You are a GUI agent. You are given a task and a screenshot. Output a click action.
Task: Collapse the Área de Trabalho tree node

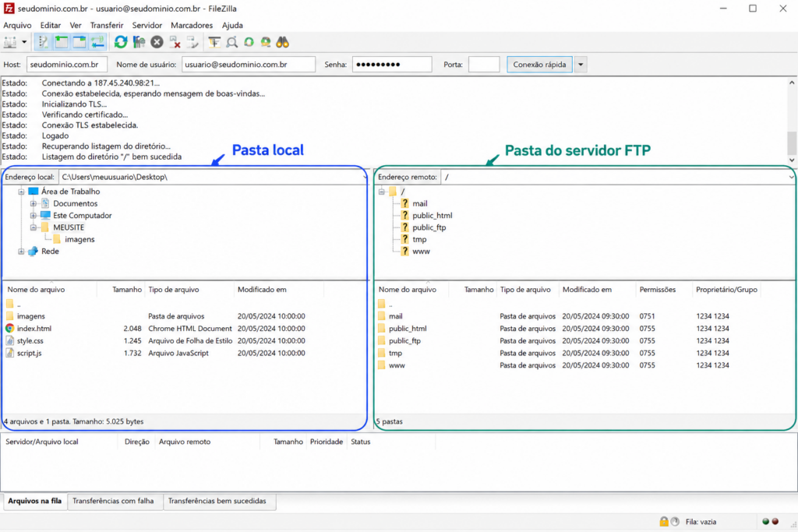[21, 192]
